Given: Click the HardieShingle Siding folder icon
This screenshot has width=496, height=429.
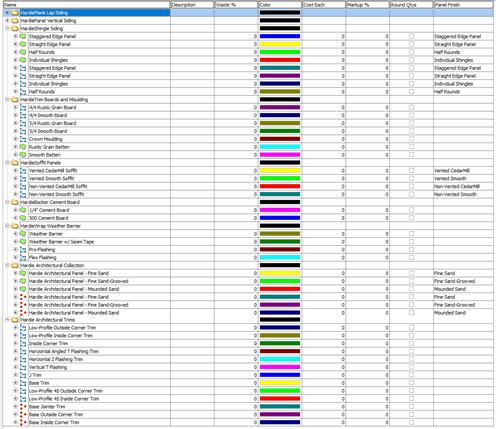Looking at the screenshot, I should (x=15, y=29).
